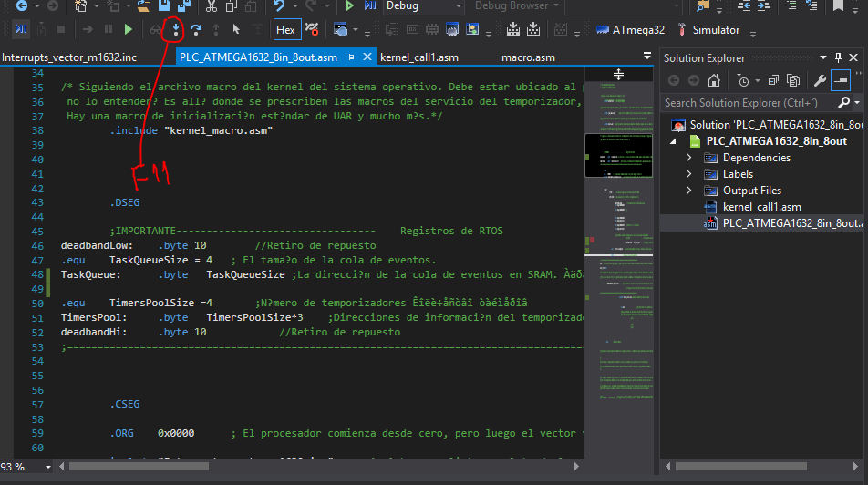Image resolution: width=868 pixels, height=485 pixels.
Task: Click the Start Debugging and Break icon
Action: tap(21, 29)
